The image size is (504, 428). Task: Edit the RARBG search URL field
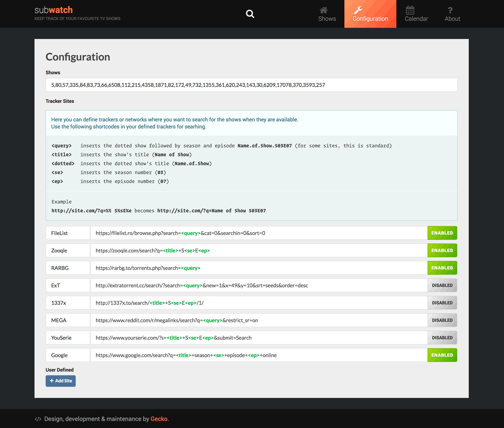pyautogui.click(x=258, y=268)
